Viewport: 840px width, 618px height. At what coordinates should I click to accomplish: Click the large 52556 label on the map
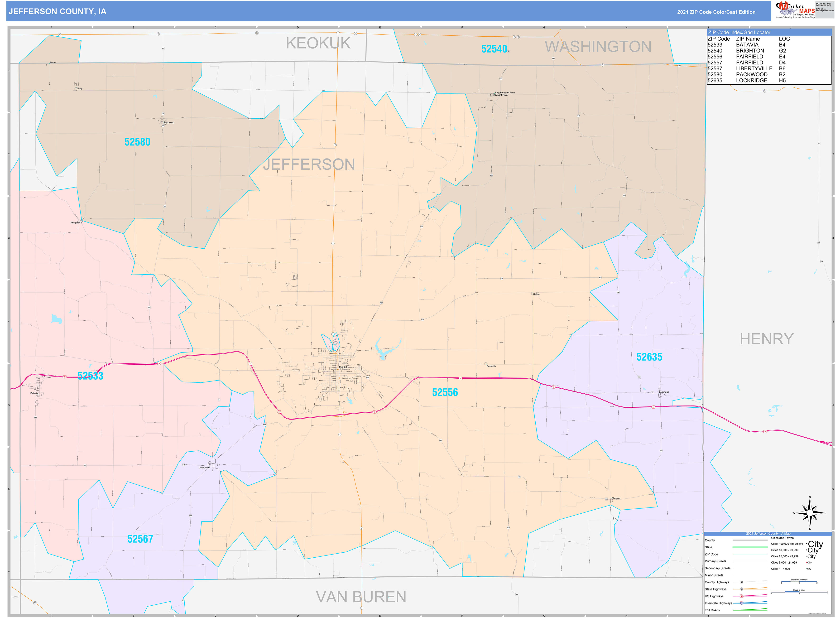click(x=445, y=392)
